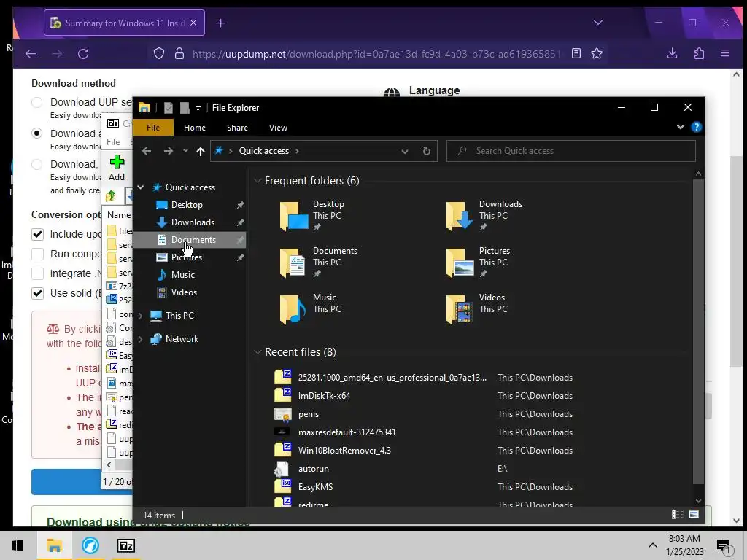
Task: Open the 7-Zip File menu
Action: pyautogui.click(x=113, y=142)
